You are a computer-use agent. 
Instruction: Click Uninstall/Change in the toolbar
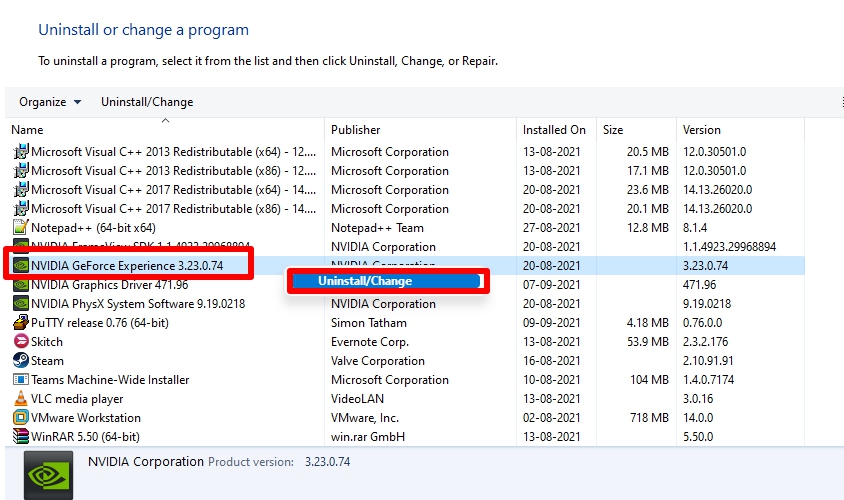(x=147, y=102)
